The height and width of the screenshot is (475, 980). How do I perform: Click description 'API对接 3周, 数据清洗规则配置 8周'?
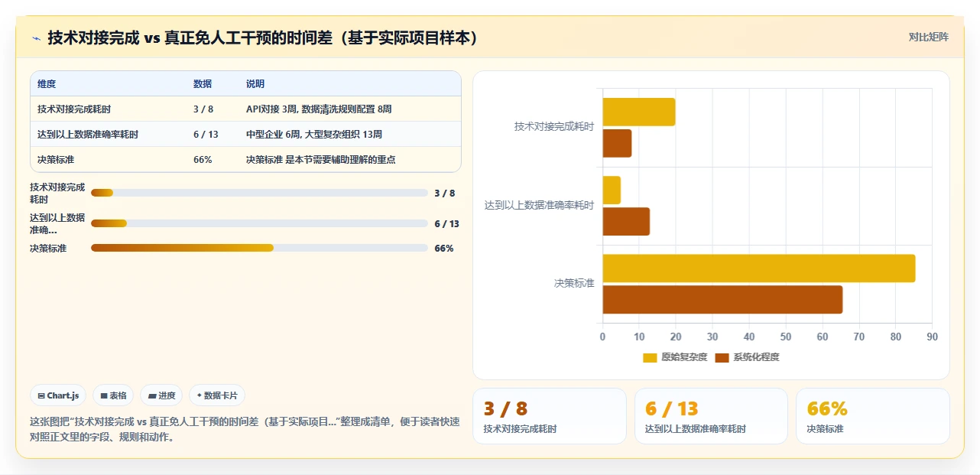320,109
